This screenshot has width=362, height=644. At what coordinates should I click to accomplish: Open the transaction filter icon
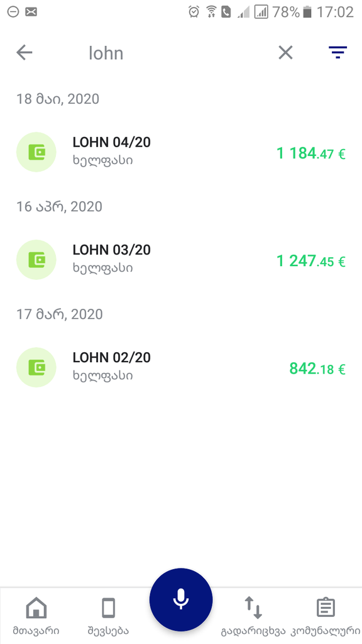[x=337, y=53]
